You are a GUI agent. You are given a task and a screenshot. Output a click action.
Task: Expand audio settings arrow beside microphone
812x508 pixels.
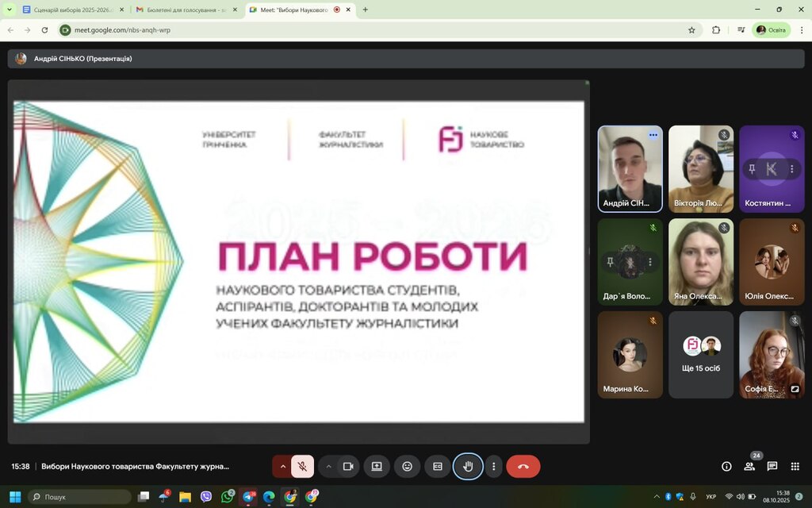(283, 467)
